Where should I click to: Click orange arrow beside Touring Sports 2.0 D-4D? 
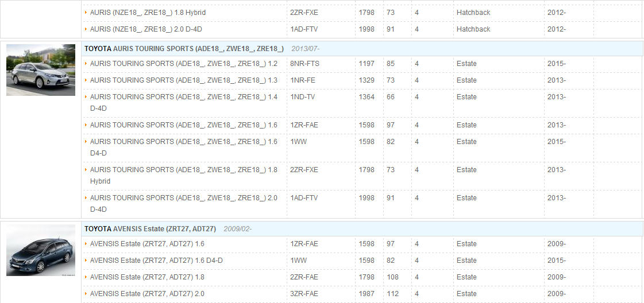click(x=86, y=197)
